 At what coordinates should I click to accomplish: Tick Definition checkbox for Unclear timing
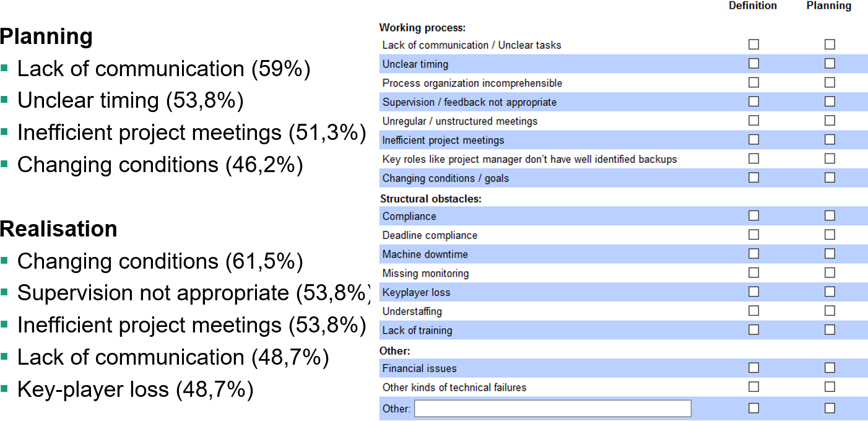pos(753,63)
